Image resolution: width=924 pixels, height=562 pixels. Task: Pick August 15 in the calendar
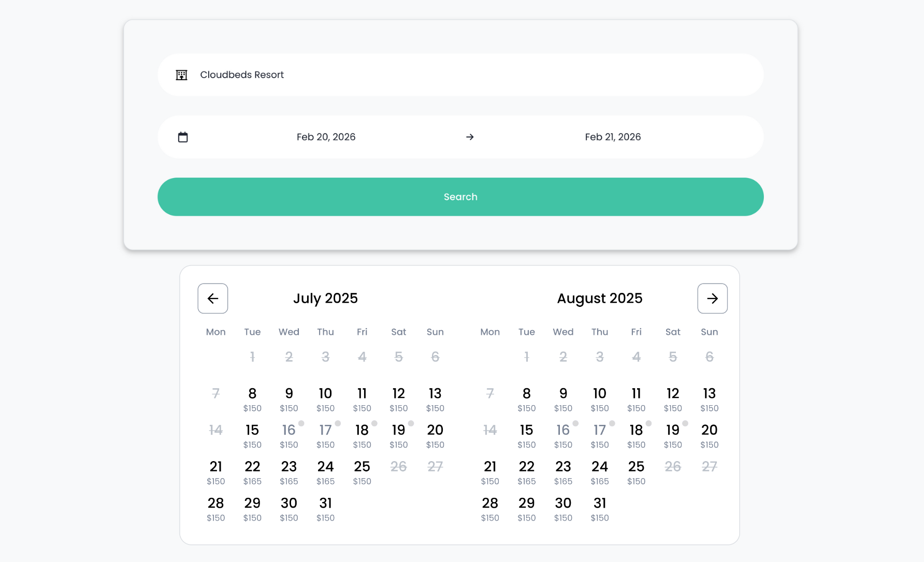[526, 435]
